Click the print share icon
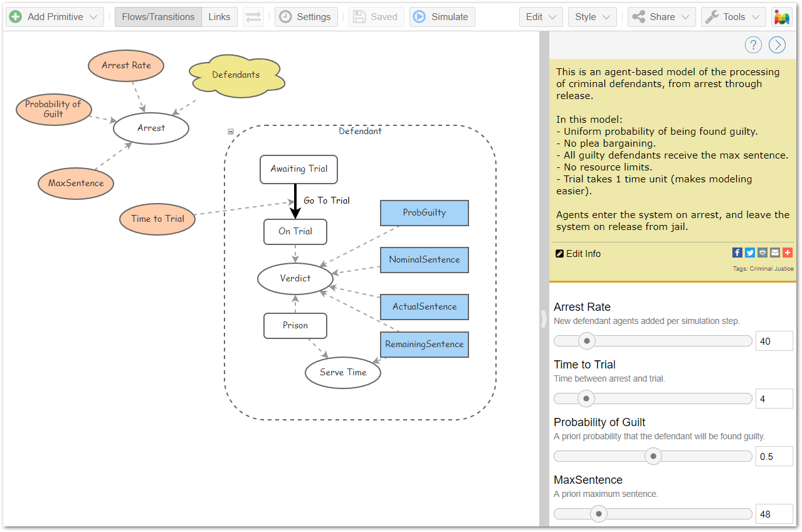The height and width of the screenshot is (532, 802). pos(762,253)
